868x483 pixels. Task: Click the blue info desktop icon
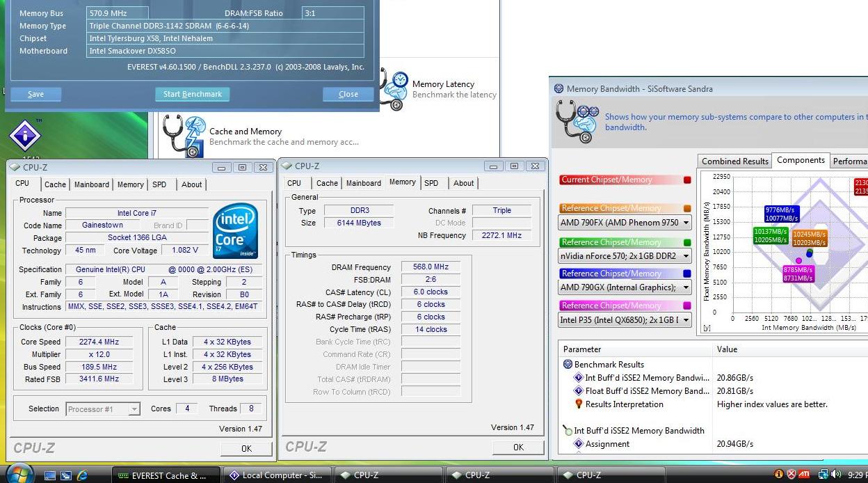tap(25, 134)
